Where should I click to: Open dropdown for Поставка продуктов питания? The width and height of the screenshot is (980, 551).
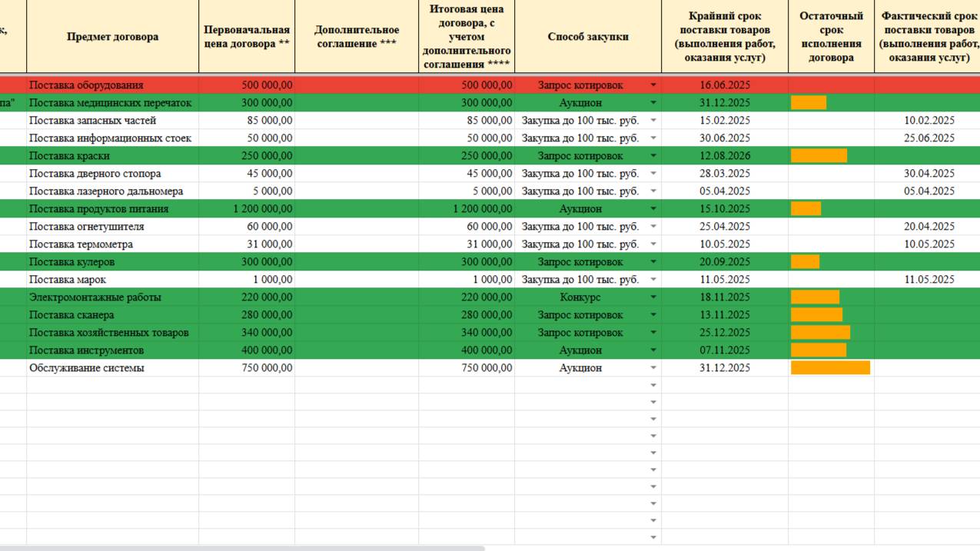tap(653, 209)
